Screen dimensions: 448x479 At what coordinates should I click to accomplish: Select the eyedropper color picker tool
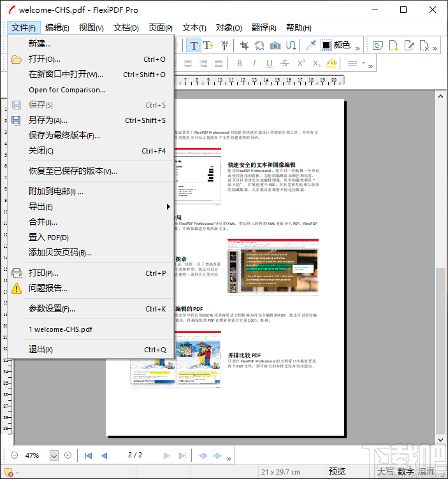pos(311,45)
